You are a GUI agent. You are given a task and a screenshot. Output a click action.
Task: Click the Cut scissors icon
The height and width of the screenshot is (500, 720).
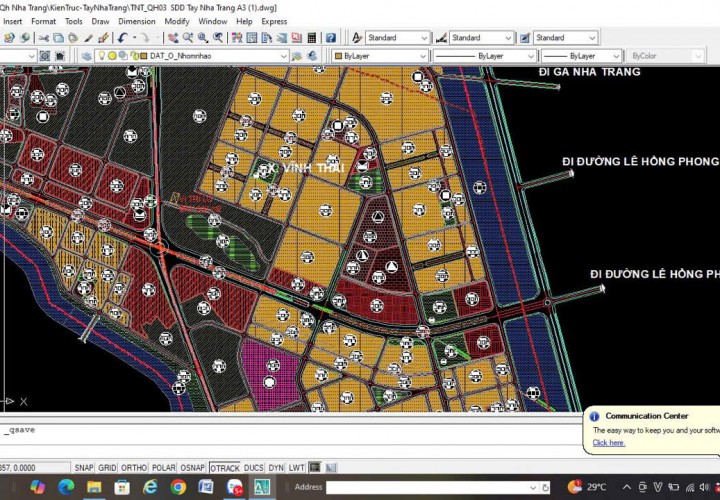pyautogui.click(x=44, y=38)
